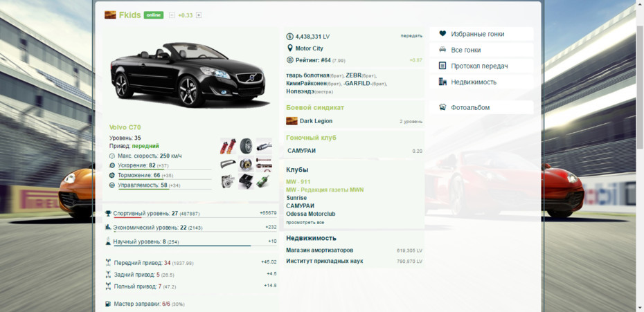Click the Ускорение progress bar
Viewport: 644px width, 312px height.
tap(165, 169)
